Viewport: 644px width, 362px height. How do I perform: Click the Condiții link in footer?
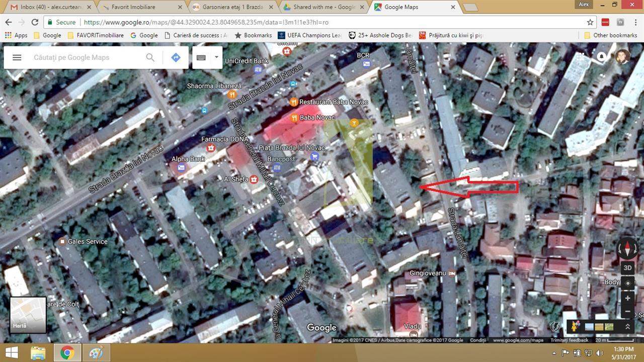click(x=478, y=340)
